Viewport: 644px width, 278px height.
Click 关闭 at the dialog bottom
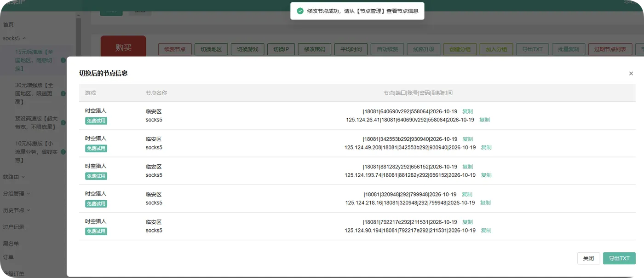(588, 258)
